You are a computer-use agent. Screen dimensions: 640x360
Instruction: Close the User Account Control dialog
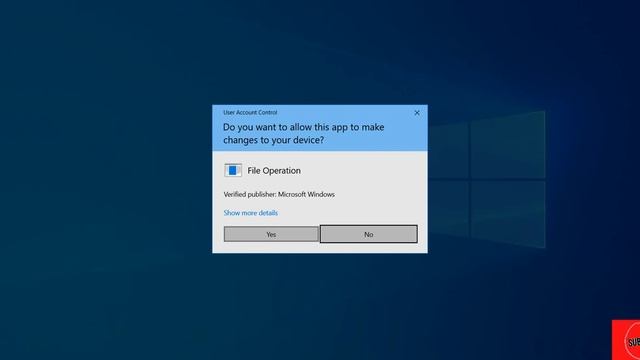[x=417, y=113]
